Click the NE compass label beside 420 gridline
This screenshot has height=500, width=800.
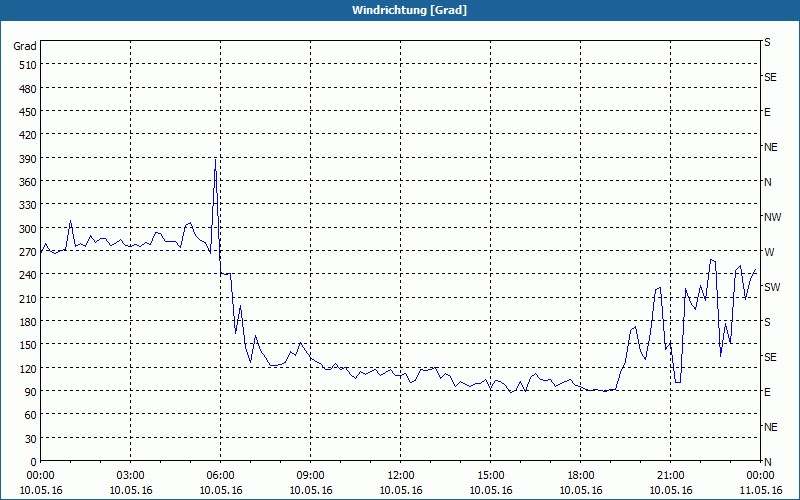[x=770, y=147]
